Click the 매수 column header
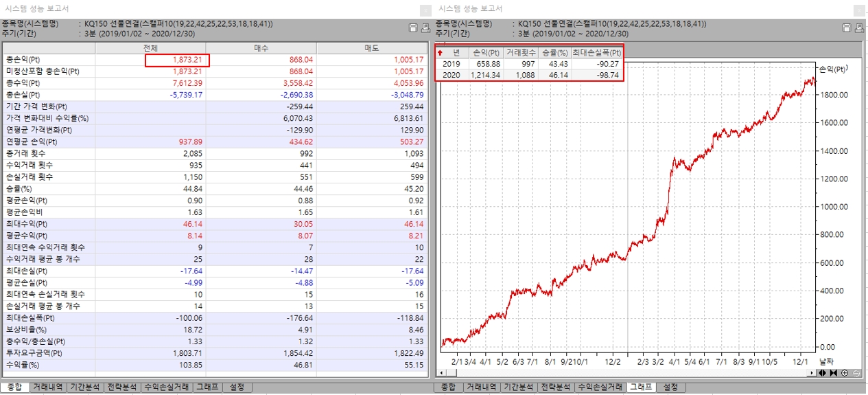The height and width of the screenshot is (395, 868). pyautogui.click(x=261, y=48)
